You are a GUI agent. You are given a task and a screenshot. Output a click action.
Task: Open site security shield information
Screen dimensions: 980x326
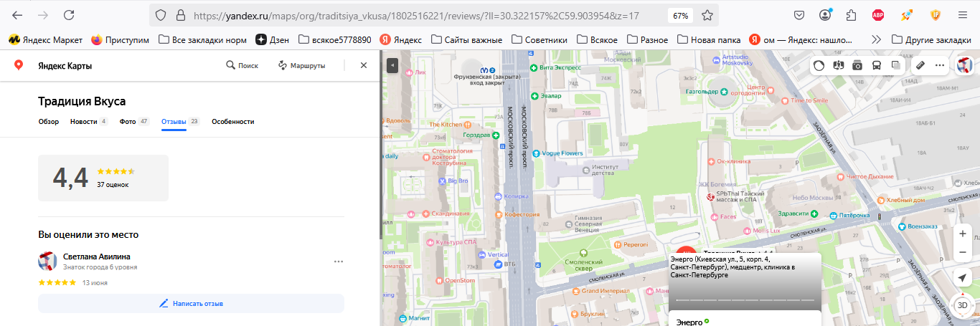coord(161,15)
